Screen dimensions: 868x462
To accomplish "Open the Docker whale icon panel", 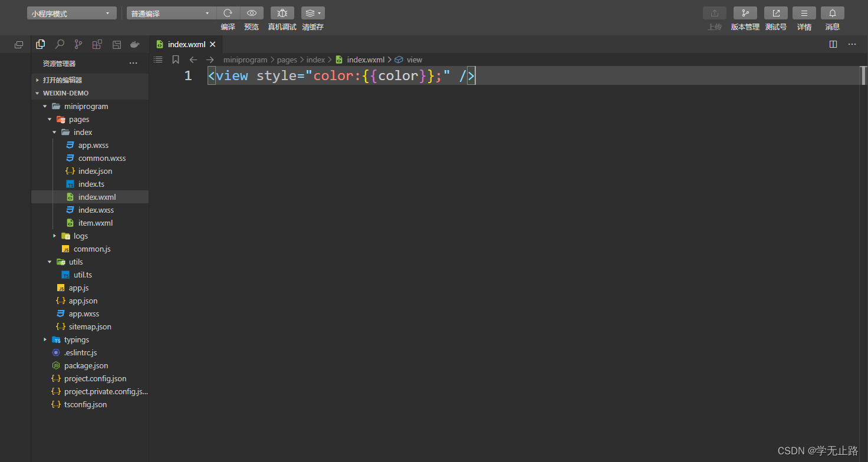I will pyautogui.click(x=135, y=44).
